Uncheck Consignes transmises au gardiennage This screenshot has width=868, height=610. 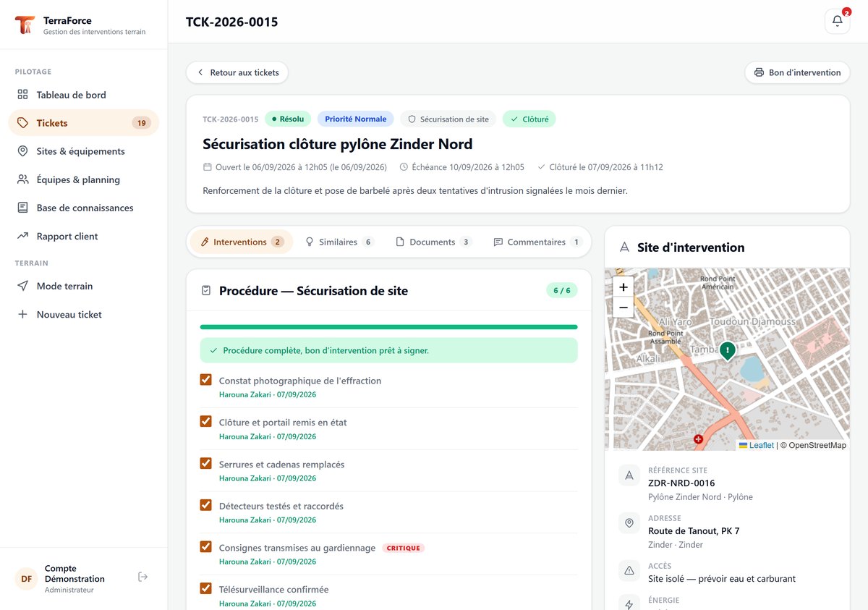pos(206,547)
